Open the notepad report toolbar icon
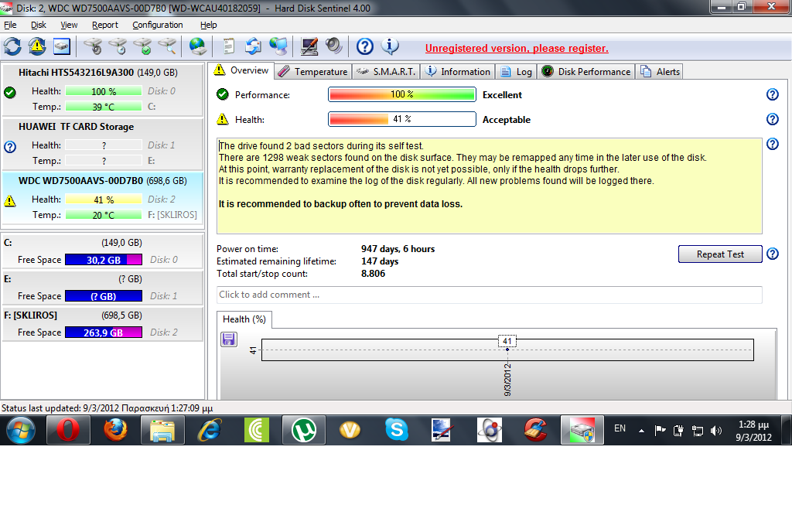This screenshot has height=532, width=792. 229,46
